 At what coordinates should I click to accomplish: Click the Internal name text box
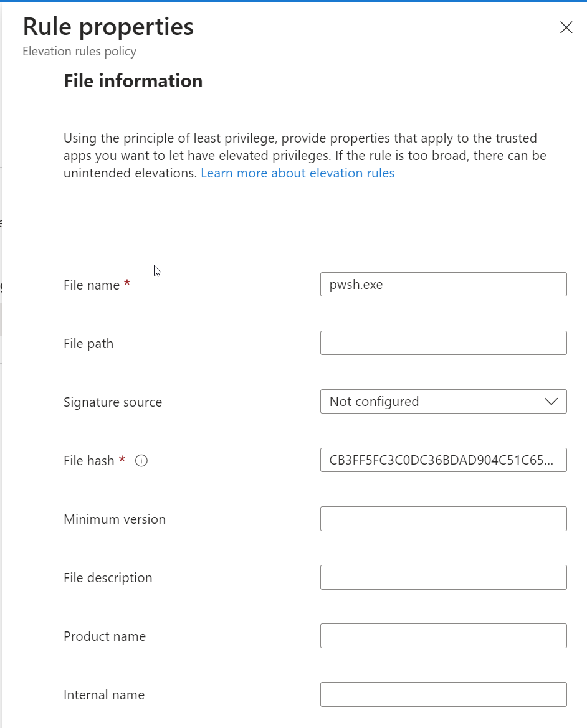pos(443,694)
